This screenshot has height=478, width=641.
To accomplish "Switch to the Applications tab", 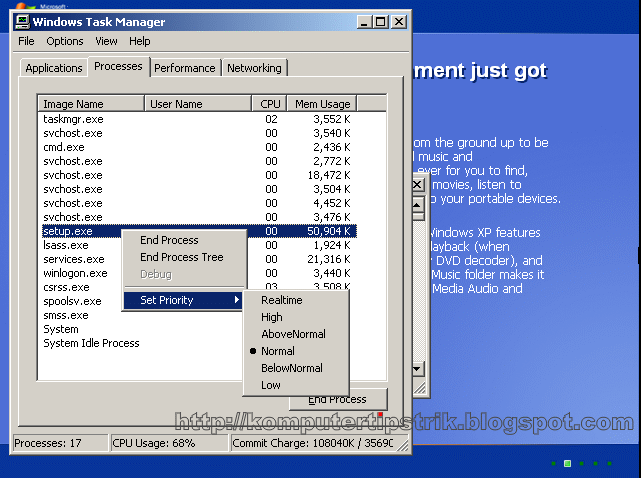I will [54, 68].
